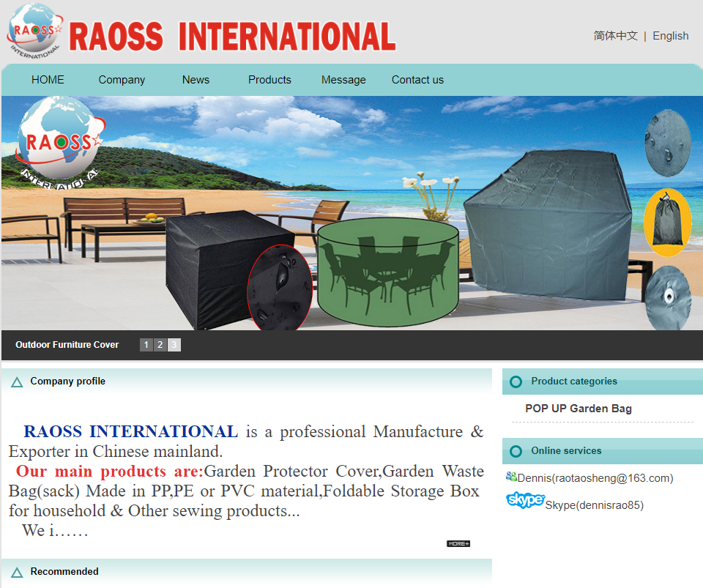Switch banner to slide 2
703x588 pixels.
click(x=160, y=344)
